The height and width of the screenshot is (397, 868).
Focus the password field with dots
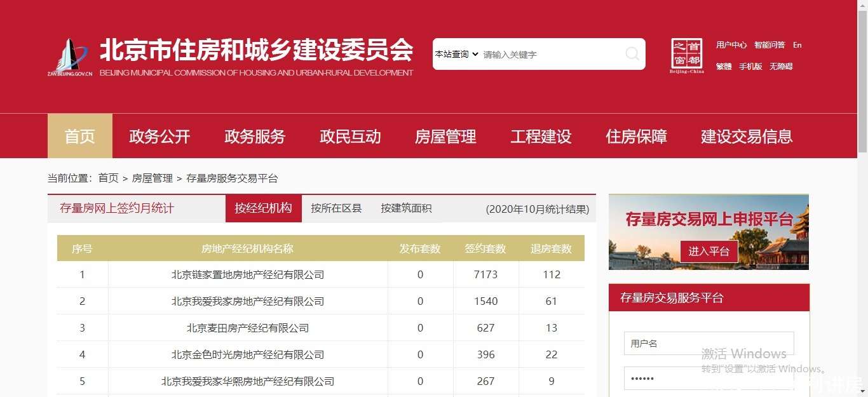tap(709, 378)
